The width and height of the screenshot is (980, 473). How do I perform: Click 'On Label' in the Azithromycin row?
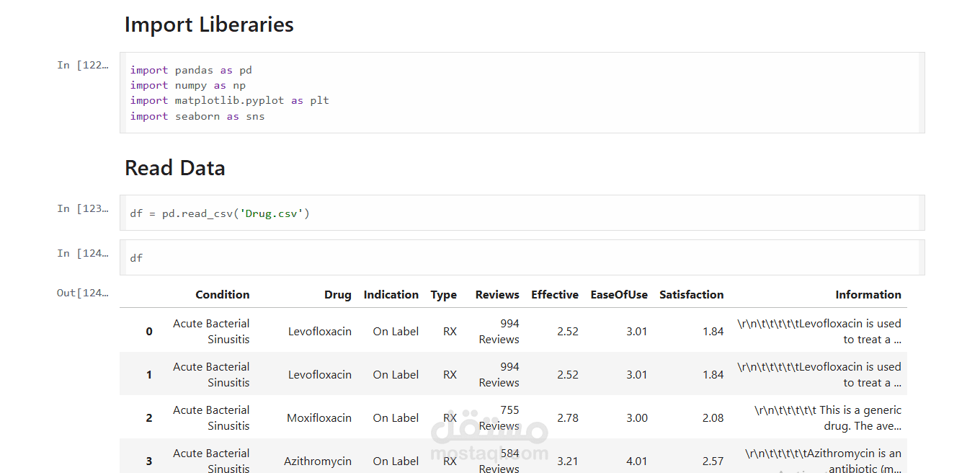click(396, 461)
